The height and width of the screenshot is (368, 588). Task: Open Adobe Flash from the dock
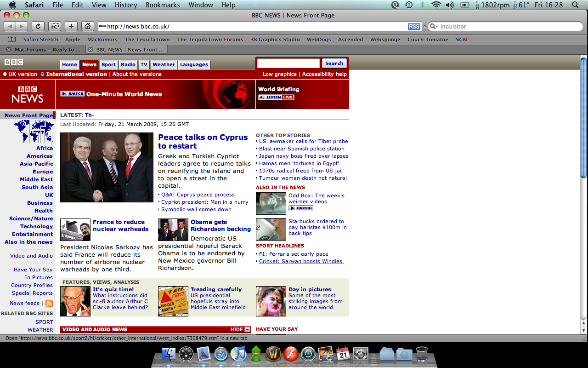(291, 354)
